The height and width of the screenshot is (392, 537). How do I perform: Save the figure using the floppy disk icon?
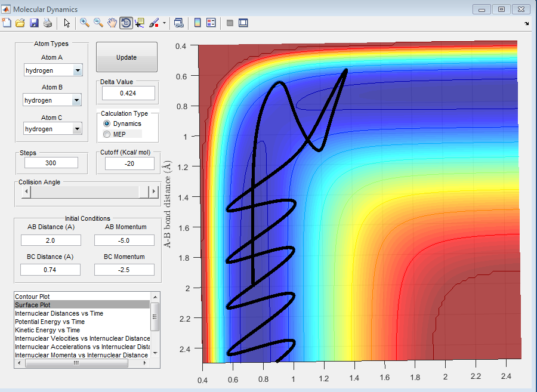(34, 23)
